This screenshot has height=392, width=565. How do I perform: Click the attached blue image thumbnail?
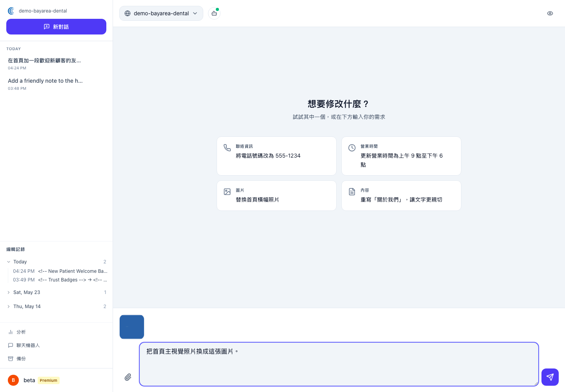[132, 327]
